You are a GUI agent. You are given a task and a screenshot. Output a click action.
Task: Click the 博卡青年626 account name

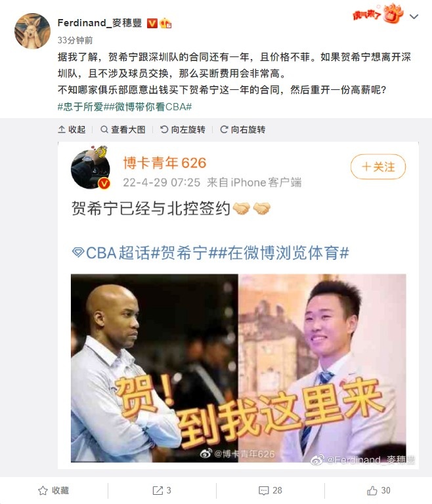click(164, 163)
